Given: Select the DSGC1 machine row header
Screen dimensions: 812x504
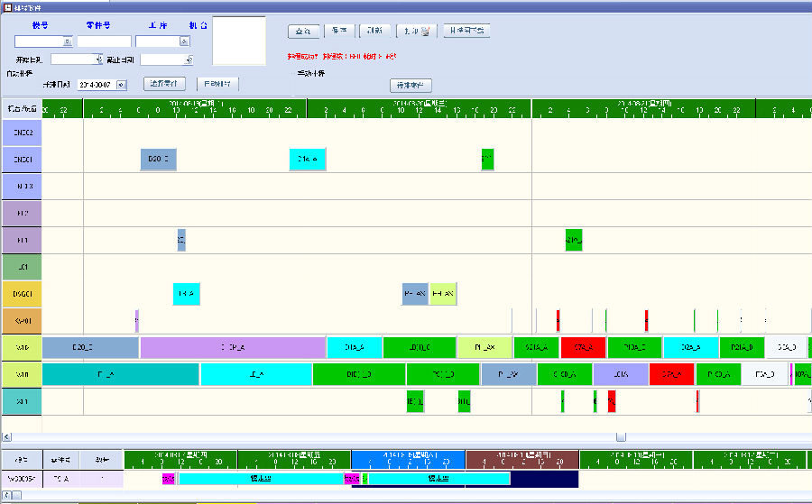Looking at the screenshot, I should 22,294.
